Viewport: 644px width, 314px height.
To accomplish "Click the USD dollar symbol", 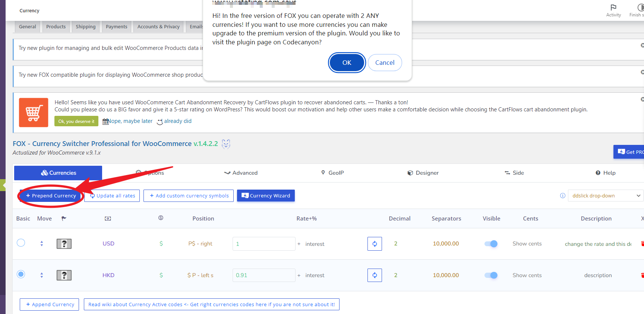I will (x=161, y=244).
